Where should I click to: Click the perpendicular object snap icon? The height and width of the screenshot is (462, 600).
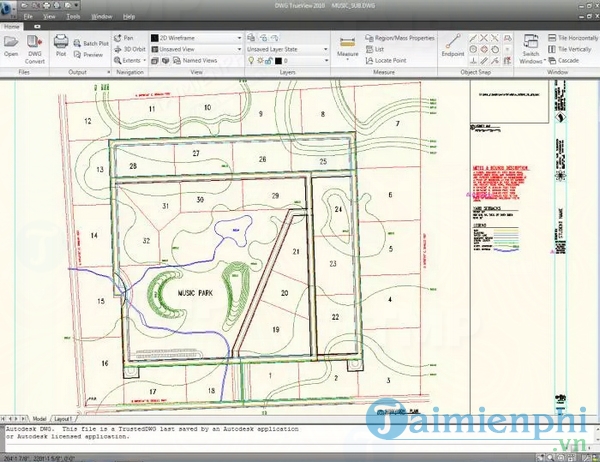click(x=473, y=60)
